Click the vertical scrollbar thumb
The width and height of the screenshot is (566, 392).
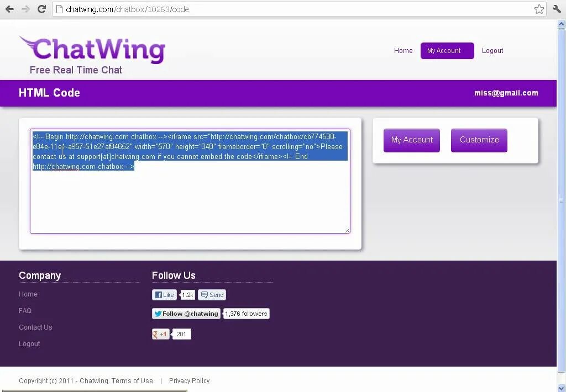coord(562,200)
